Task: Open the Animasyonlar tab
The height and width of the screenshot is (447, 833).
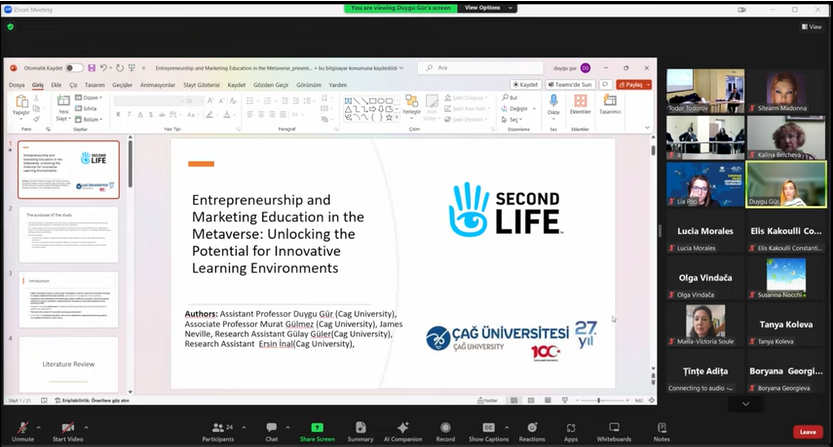Action: pyautogui.click(x=157, y=85)
